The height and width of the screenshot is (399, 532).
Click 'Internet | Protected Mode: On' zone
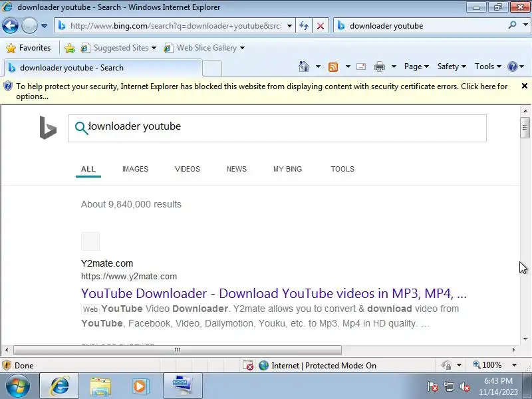317,365
